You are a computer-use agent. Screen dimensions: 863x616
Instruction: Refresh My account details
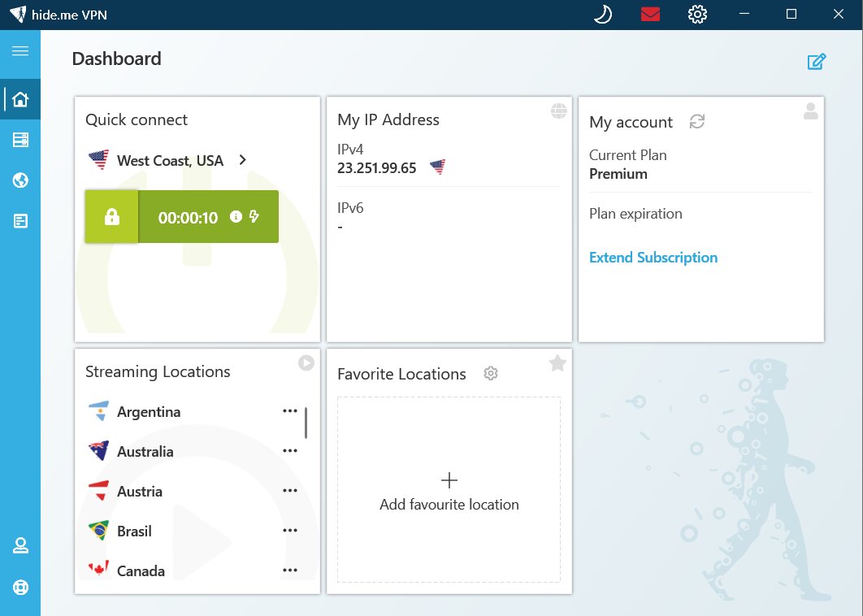(x=696, y=121)
